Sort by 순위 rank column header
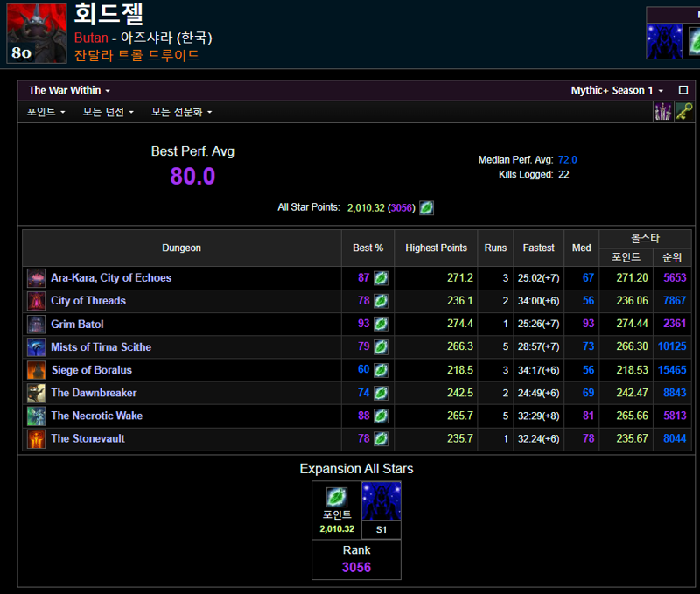 [x=672, y=257]
